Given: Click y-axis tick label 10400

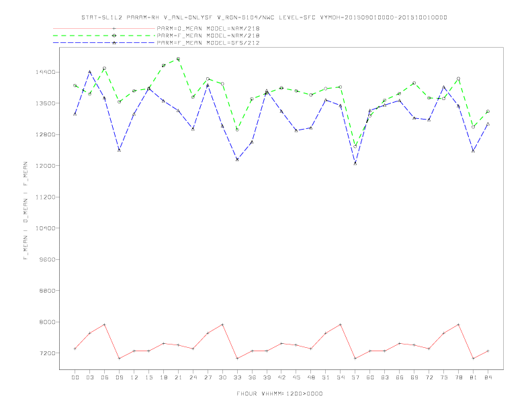Looking at the screenshot, I should click(x=45, y=228).
